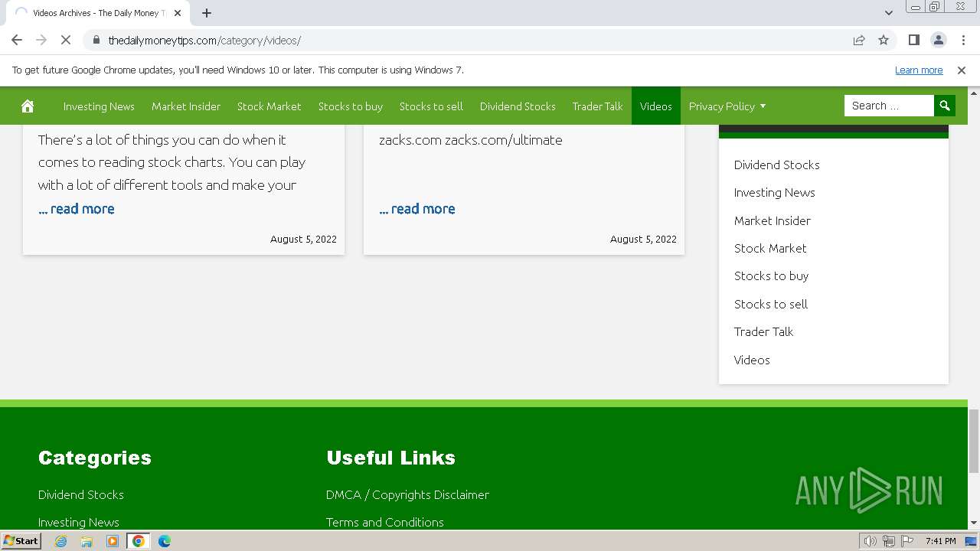Launch Internet Explorer from taskbar

61,541
